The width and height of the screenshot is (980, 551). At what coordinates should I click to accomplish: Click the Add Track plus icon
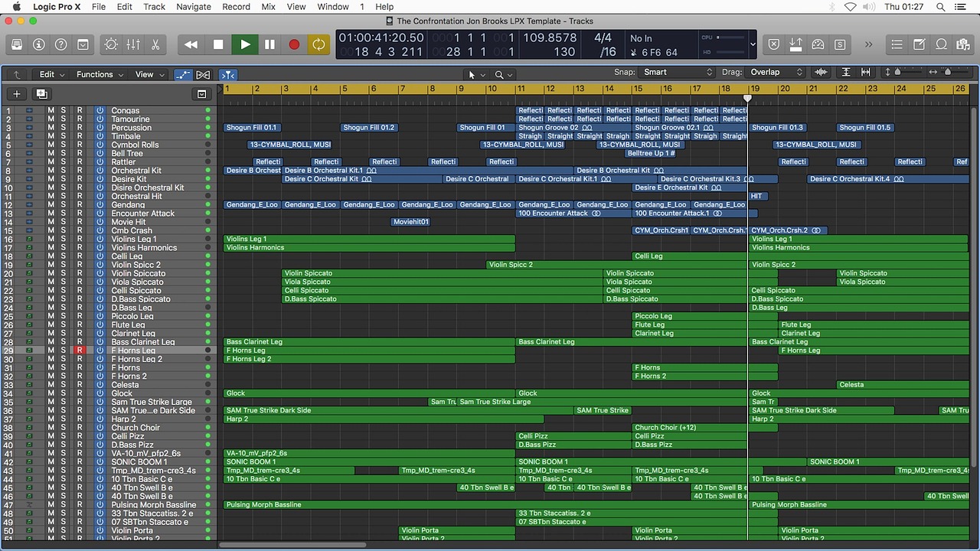click(x=17, y=93)
